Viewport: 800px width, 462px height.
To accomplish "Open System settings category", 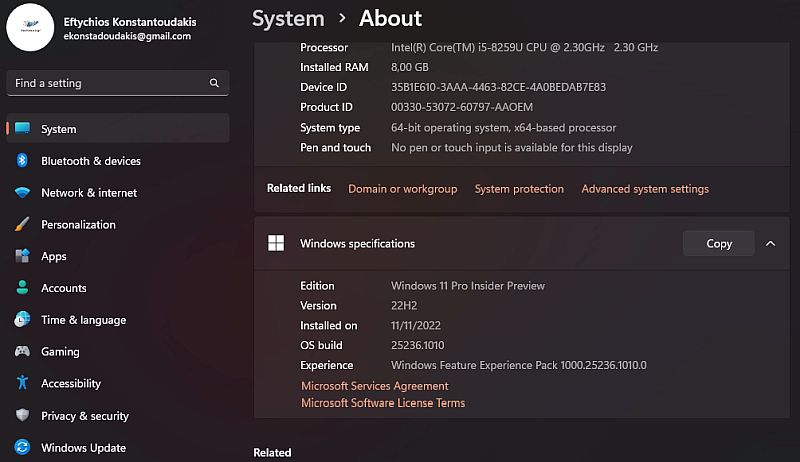I will pyautogui.click(x=118, y=129).
